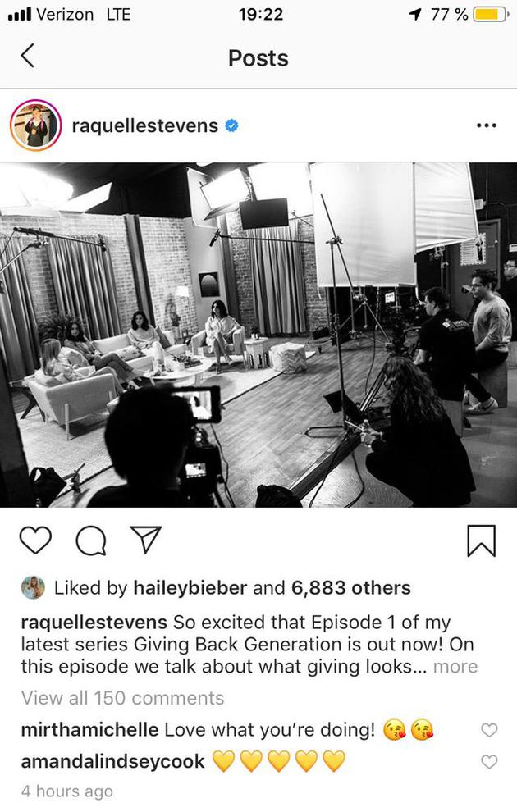Like amandalindseycook's comment with the heart
Screen dimensions: 517x812
point(489,762)
